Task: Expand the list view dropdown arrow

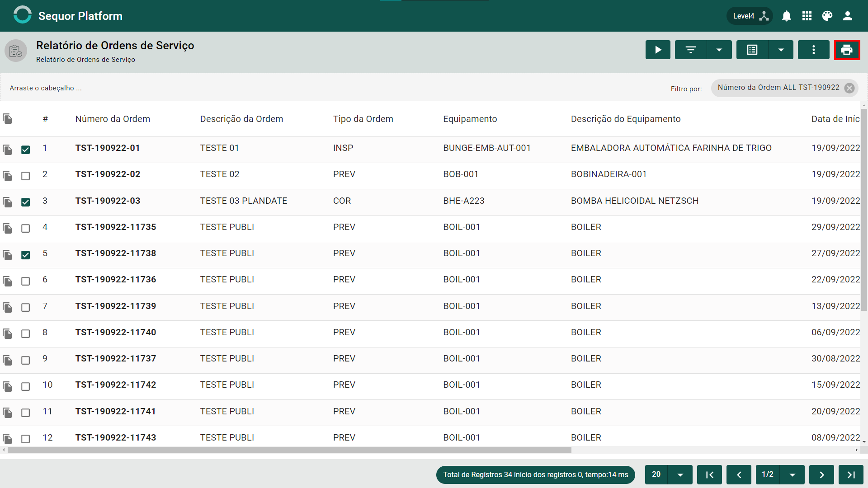Action: coord(781,50)
